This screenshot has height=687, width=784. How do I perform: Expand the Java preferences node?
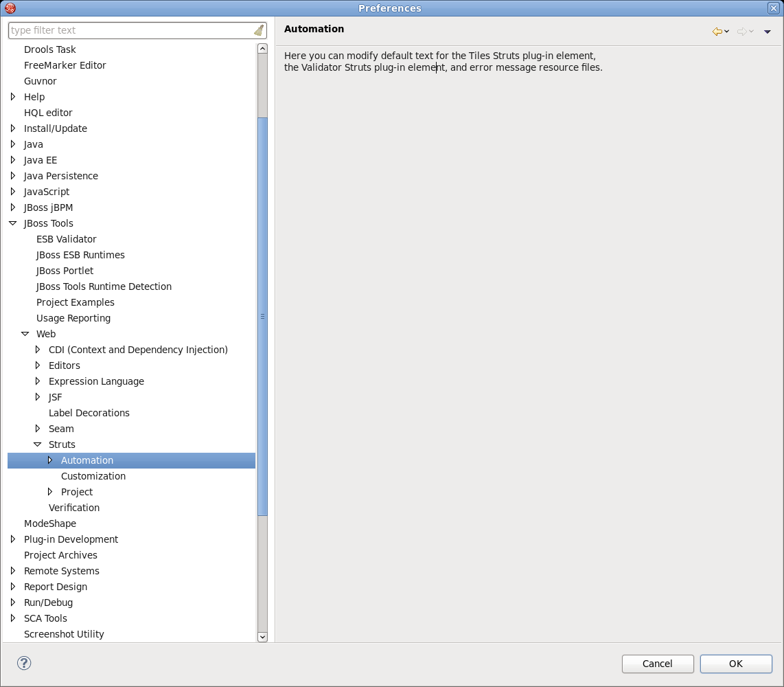point(13,144)
